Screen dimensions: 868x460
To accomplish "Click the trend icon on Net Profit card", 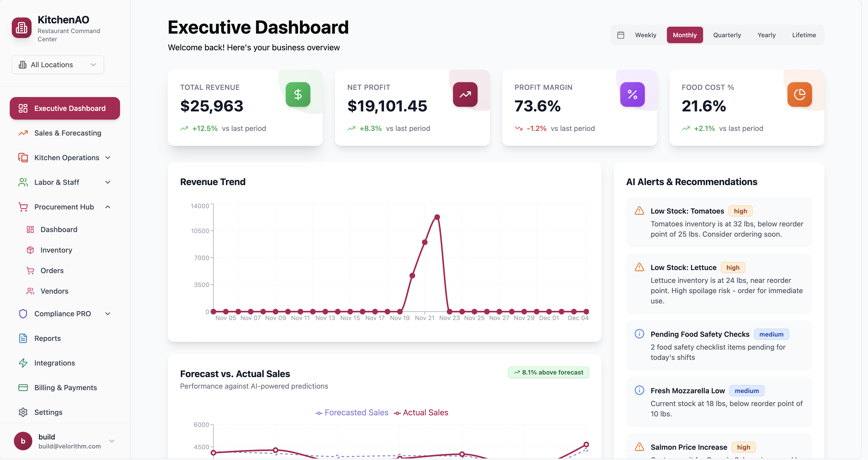I will 465,94.
